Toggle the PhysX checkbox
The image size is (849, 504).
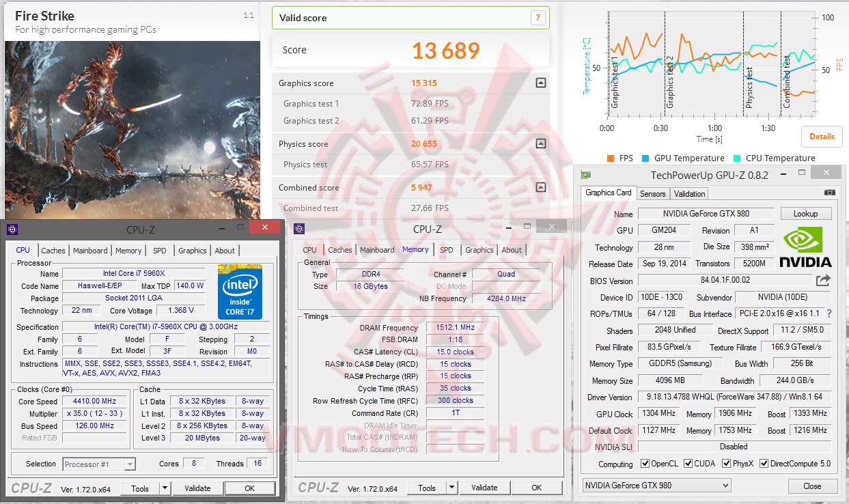pyautogui.click(x=725, y=464)
